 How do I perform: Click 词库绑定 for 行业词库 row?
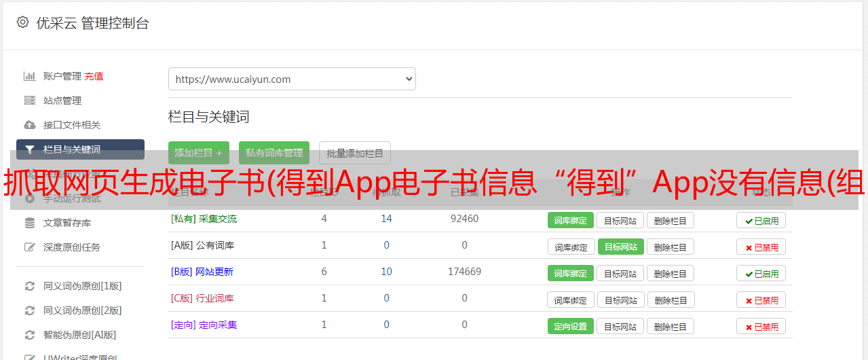(x=571, y=300)
